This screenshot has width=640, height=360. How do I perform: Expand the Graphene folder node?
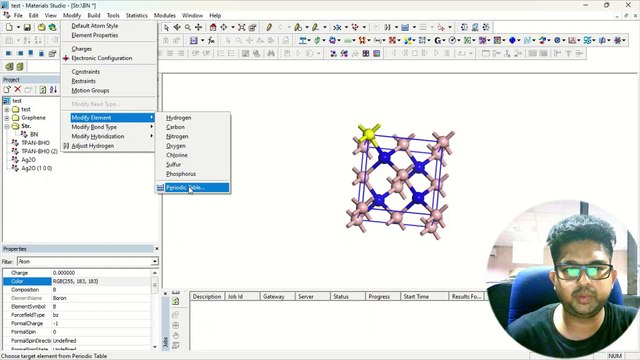(x=7, y=118)
